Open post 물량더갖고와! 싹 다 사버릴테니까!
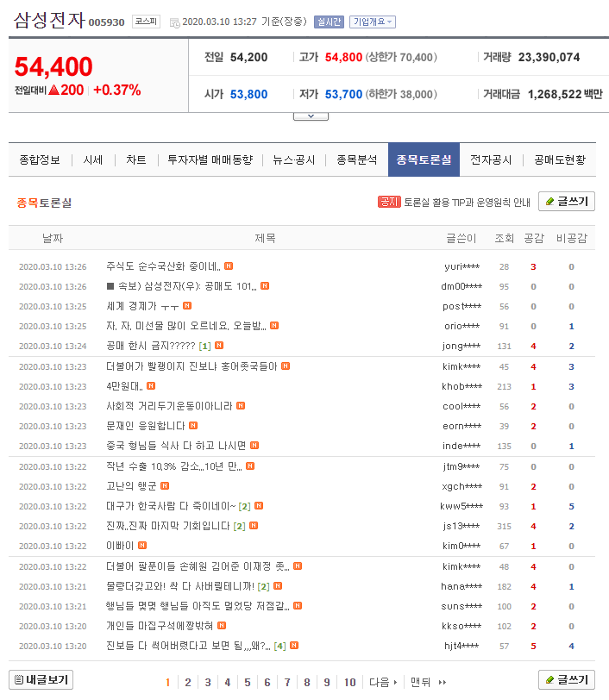 (180, 586)
